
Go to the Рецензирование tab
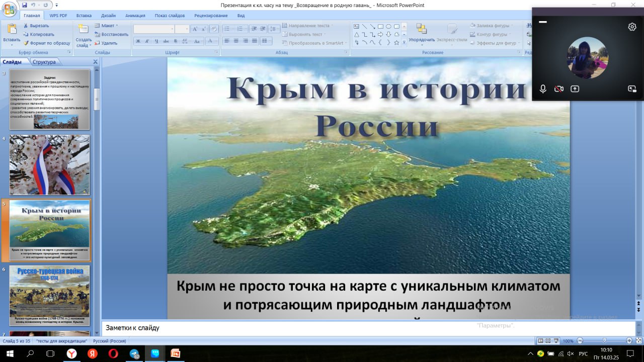click(x=212, y=16)
